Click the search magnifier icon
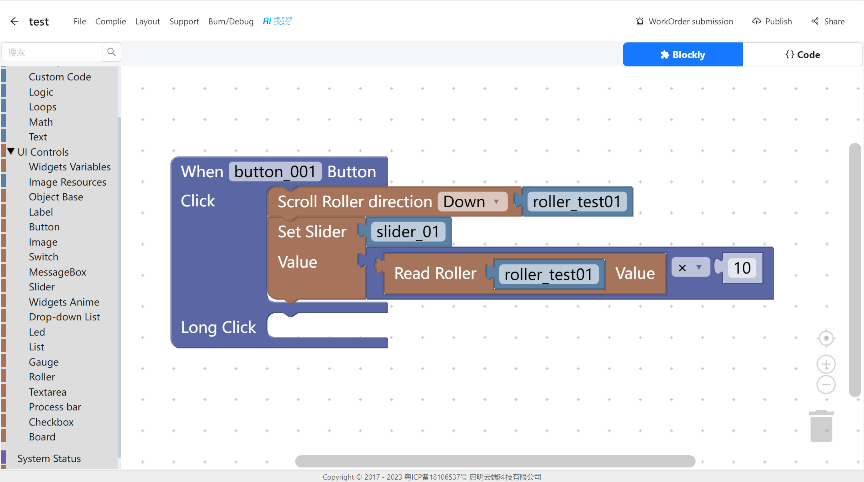This screenshot has width=864, height=482. 111,52
